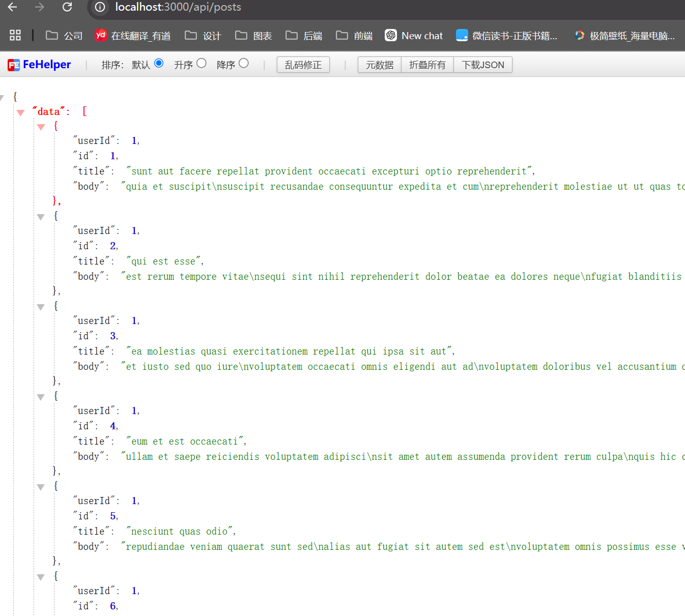The image size is (685, 616).
Task: Click the id value 4
Action: 113,426
